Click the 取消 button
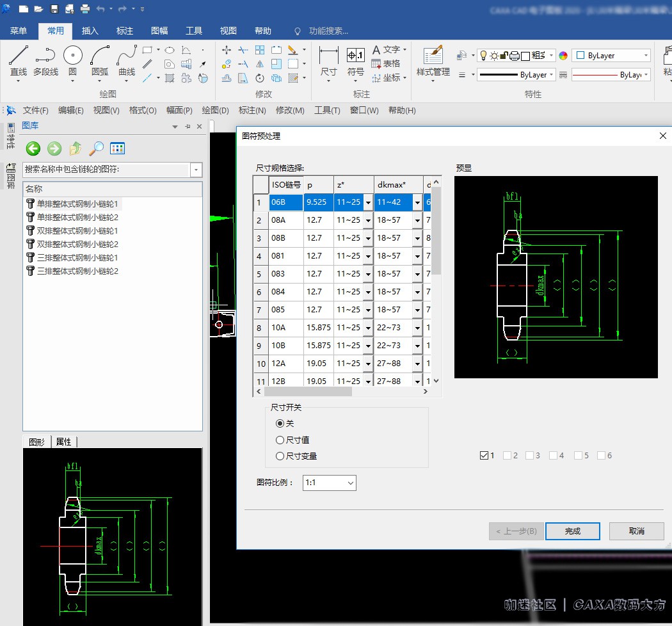The height and width of the screenshot is (626, 672). coord(636,531)
